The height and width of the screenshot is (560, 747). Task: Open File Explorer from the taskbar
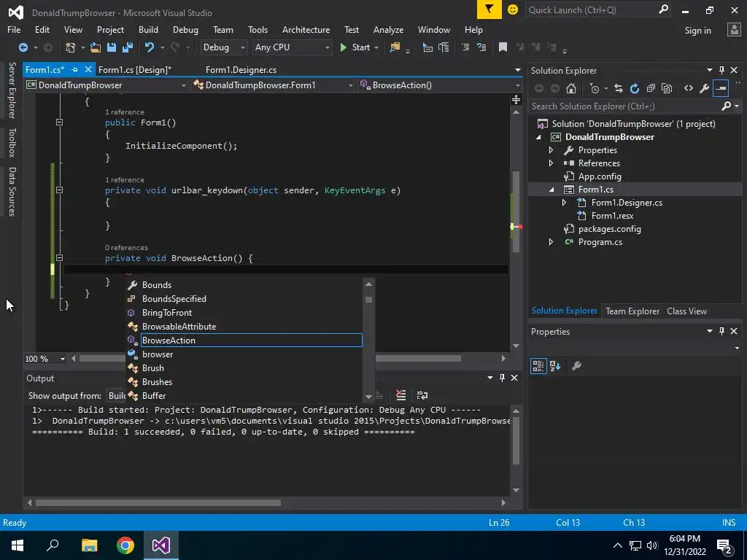[89, 545]
